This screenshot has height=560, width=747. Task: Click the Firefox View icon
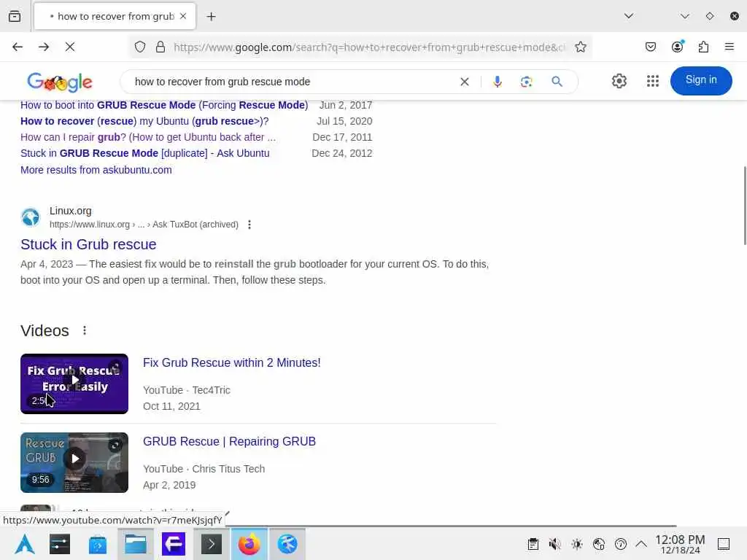(x=15, y=16)
